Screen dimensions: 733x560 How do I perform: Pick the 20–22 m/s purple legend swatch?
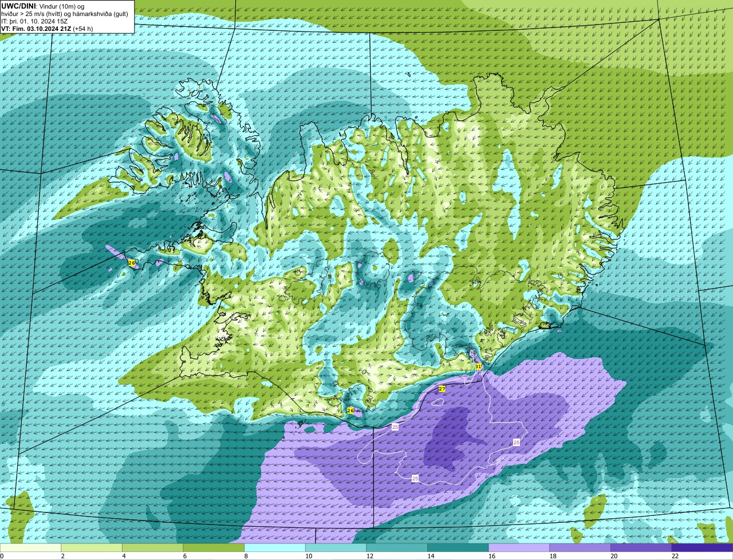[641, 548]
